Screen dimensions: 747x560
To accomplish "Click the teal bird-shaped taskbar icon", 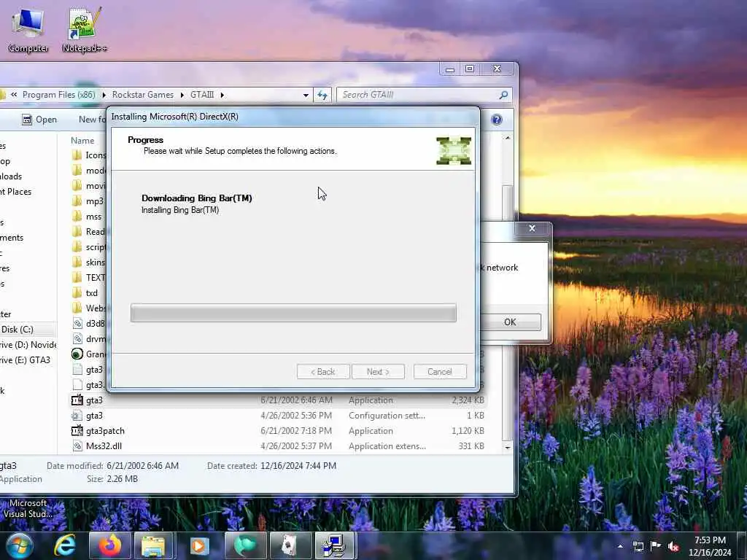I will tap(245, 545).
